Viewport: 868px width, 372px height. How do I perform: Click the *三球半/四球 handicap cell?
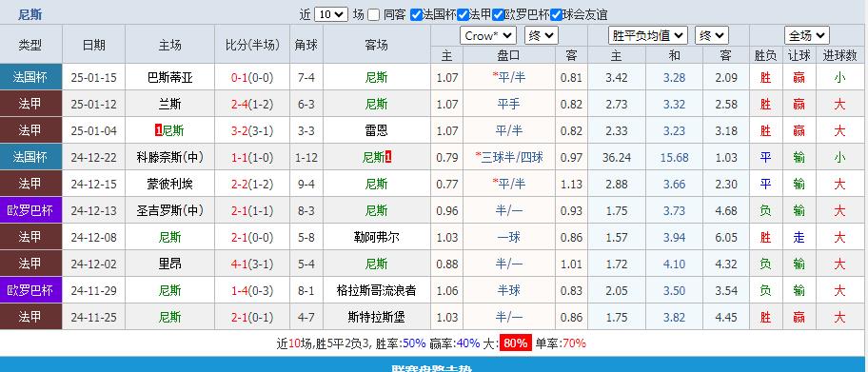pos(509,158)
